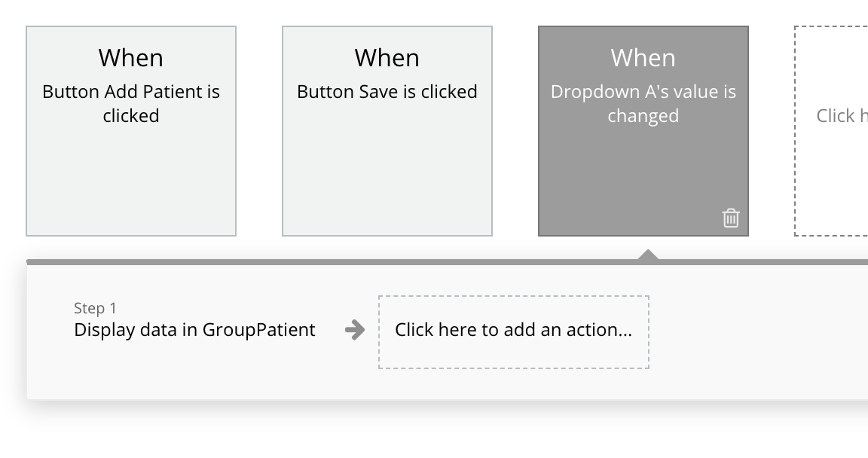The image size is (868, 458).
Task: Click the "Button Save is clicked" text
Action: (x=387, y=92)
